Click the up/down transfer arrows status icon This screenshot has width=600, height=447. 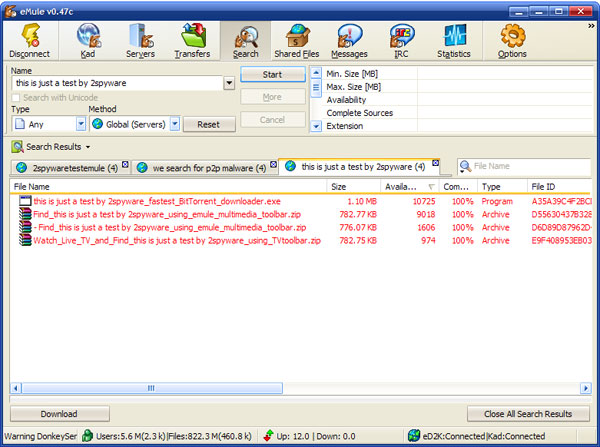pyautogui.click(x=269, y=436)
